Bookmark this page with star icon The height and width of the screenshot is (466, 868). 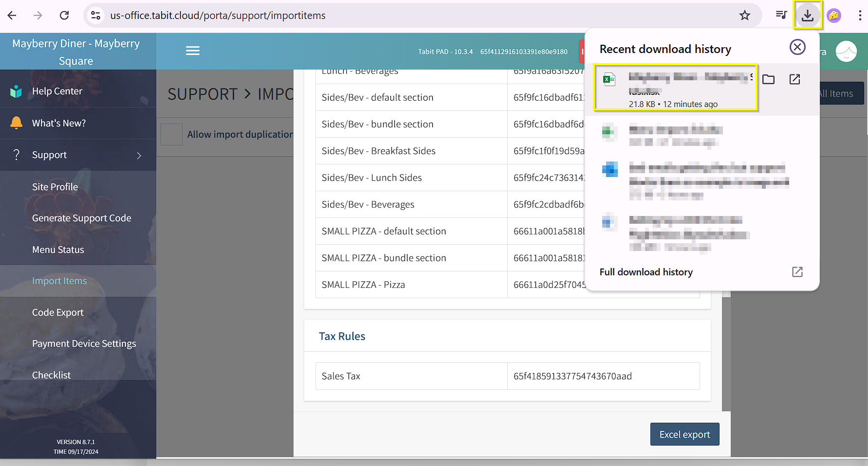pos(744,16)
